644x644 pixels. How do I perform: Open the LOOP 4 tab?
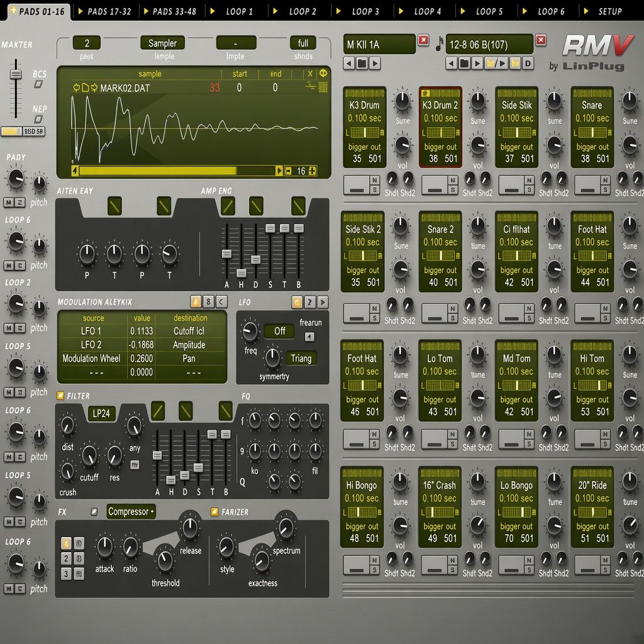[x=423, y=11]
